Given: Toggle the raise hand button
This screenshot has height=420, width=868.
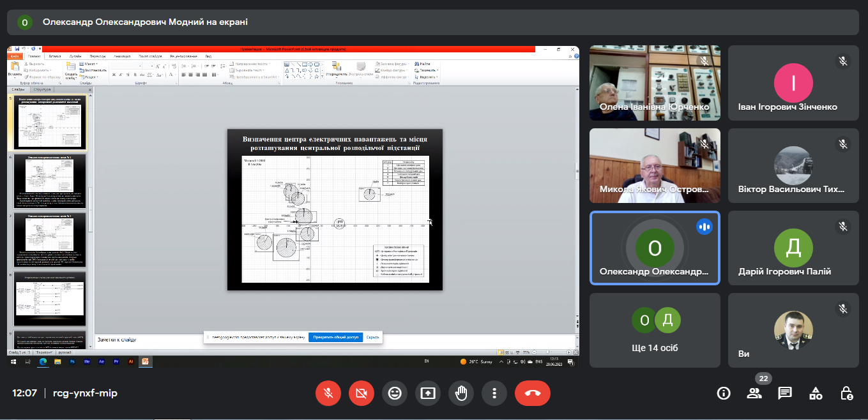Looking at the screenshot, I should point(461,393).
